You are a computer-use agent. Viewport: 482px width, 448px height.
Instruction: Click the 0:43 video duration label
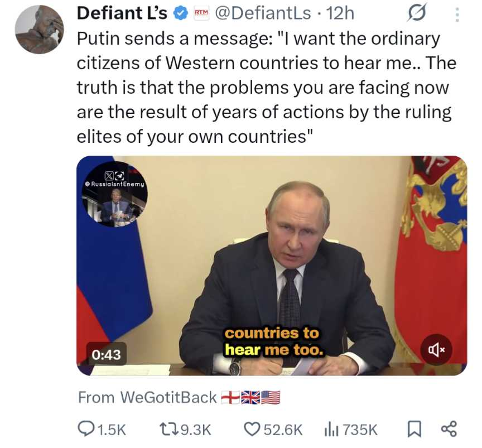107,354
